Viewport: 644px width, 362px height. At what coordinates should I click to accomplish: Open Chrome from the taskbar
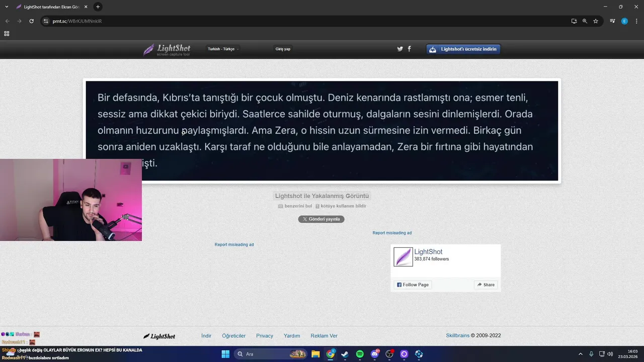tap(331, 354)
